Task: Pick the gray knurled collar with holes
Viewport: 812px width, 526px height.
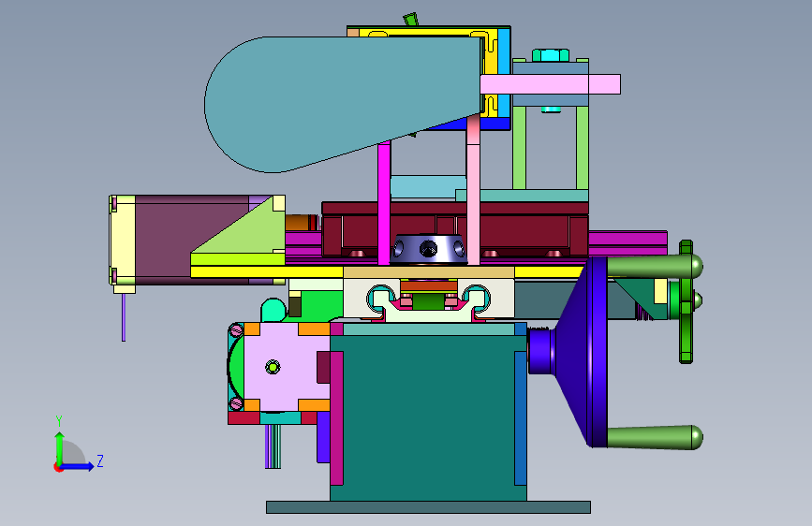Action: (429, 249)
